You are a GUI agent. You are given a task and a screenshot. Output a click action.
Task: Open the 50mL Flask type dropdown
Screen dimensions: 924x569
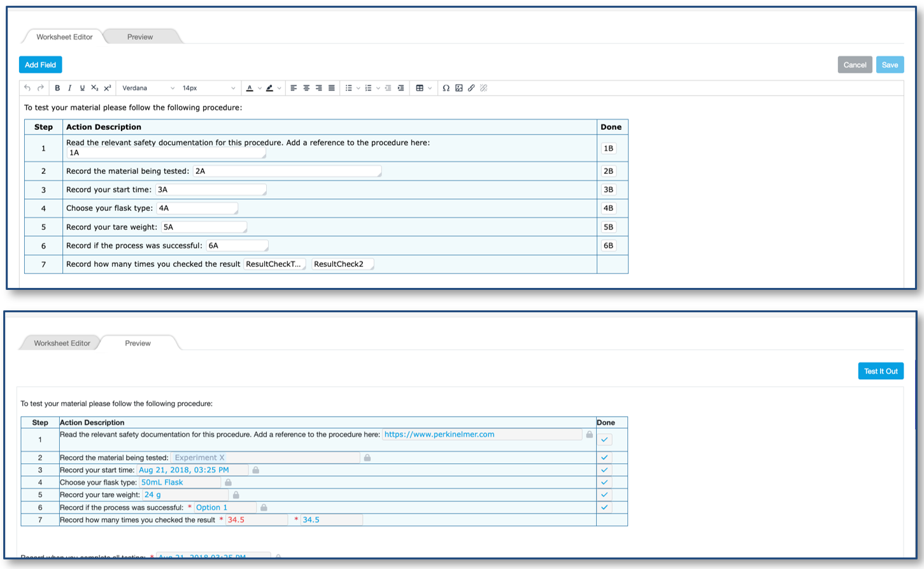click(x=180, y=482)
